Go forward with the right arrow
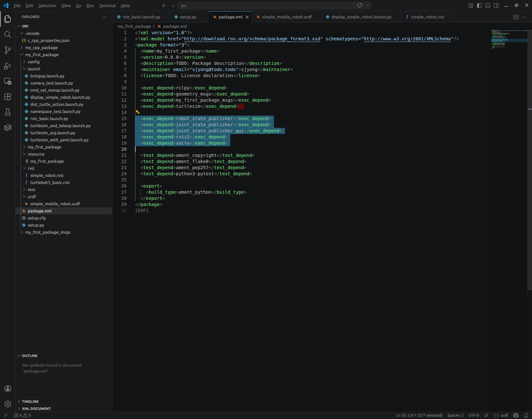532x419 pixels. [173, 5]
